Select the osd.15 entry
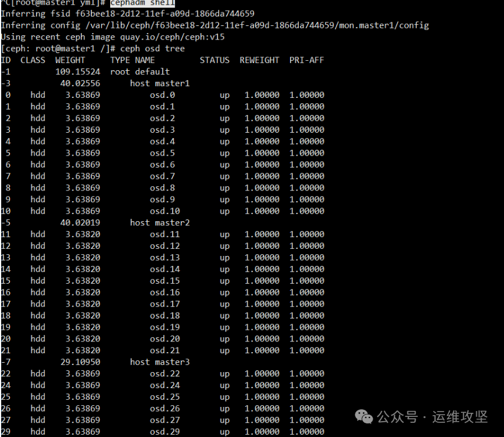 164,281
